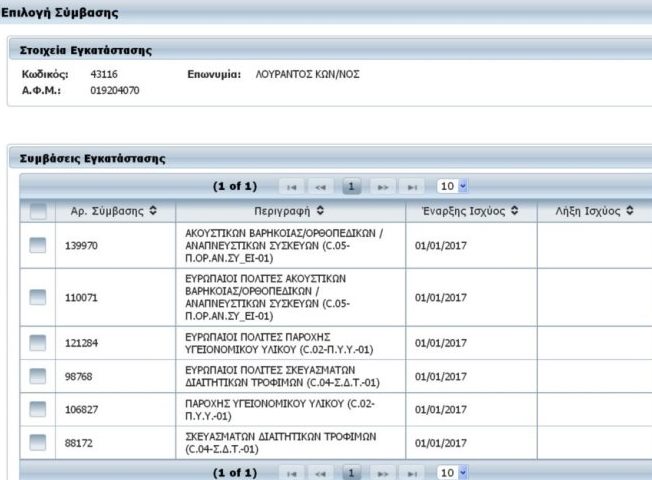The image size is (652, 480).
Task: Click the (1 of 1) indicator in bottom paginator
Action: click(x=235, y=473)
